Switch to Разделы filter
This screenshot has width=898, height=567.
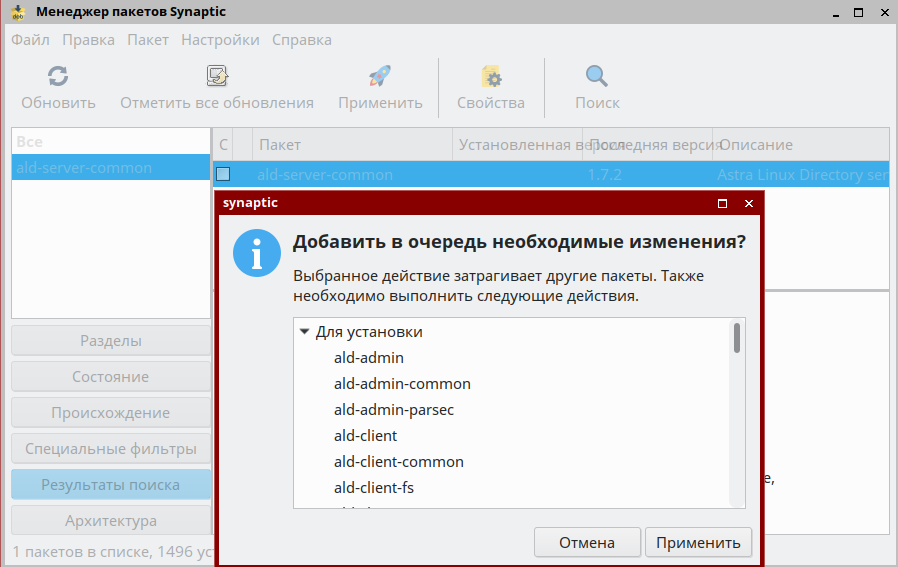coord(111,341)
